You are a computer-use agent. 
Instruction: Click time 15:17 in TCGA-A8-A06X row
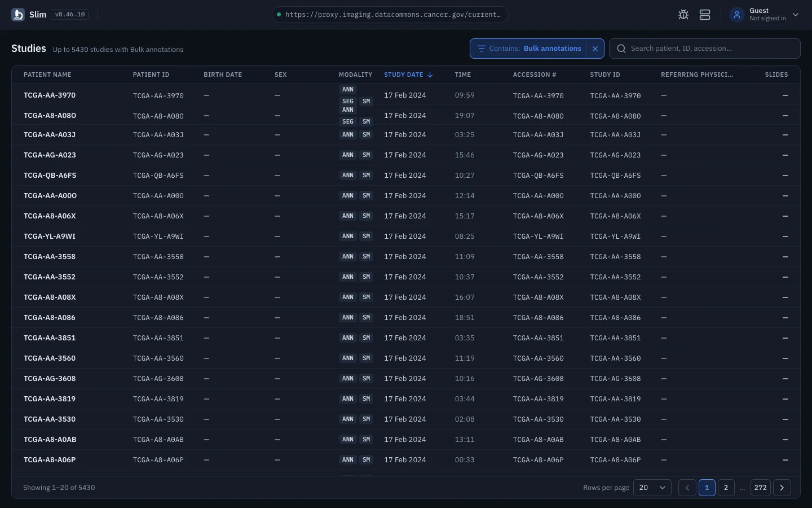465,216
